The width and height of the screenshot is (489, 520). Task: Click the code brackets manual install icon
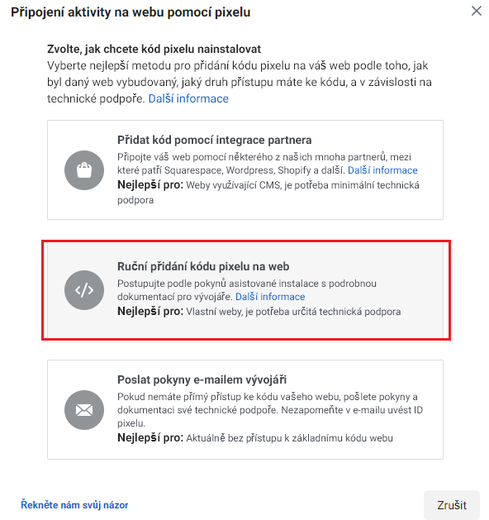coord(84,290)
